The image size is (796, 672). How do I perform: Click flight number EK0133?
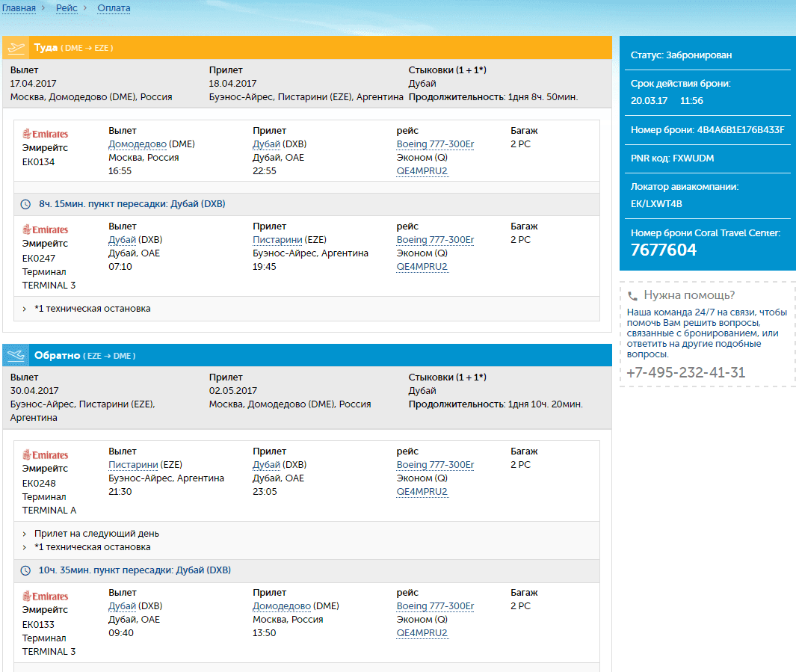point(38,624)
